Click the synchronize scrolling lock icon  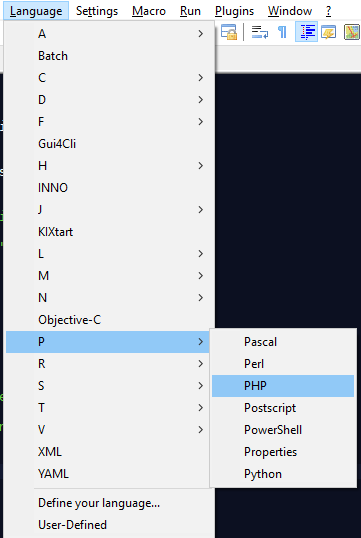(x=229, y=32)
